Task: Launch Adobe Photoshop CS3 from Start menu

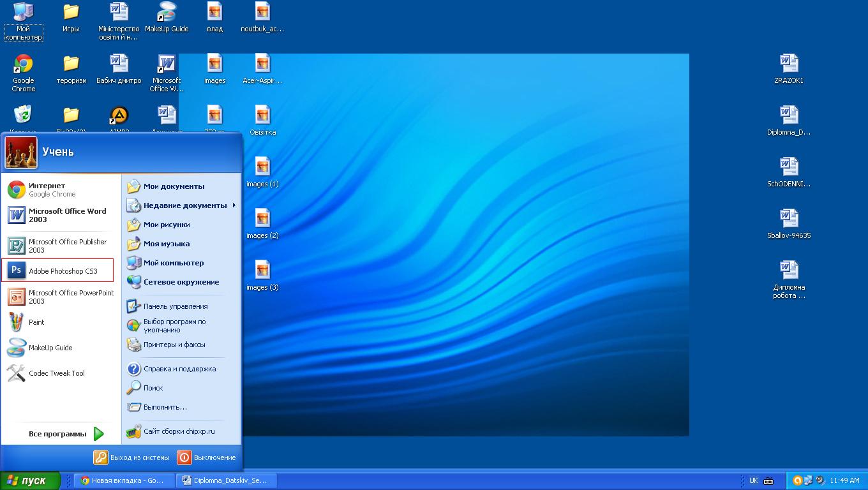Action: click(x=58, y=271)
